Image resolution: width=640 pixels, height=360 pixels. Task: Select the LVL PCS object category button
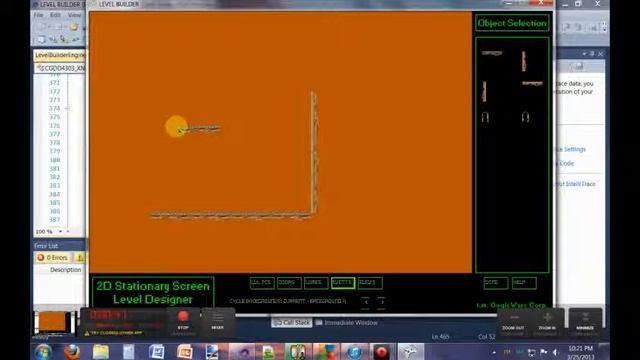tap(262, 283)
